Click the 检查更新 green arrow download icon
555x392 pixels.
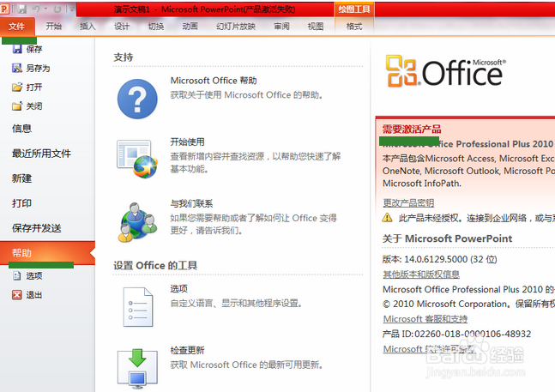click(x=137, y=368)
